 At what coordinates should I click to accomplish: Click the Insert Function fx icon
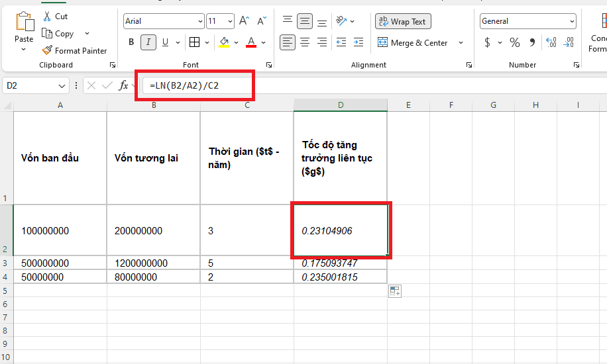(123, 85)
